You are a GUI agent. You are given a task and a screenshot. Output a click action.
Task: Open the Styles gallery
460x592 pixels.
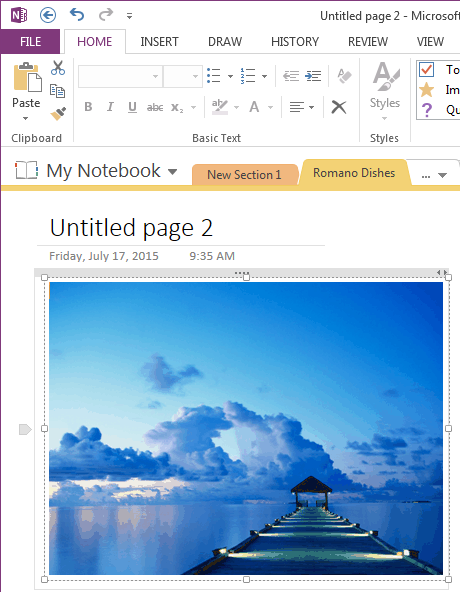tap(384, 91)
